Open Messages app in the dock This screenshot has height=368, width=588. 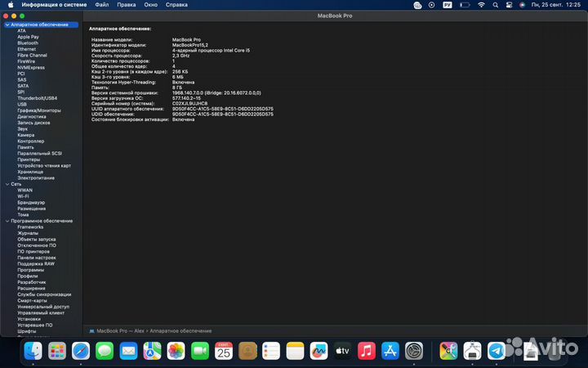click(x=105, y=351)
